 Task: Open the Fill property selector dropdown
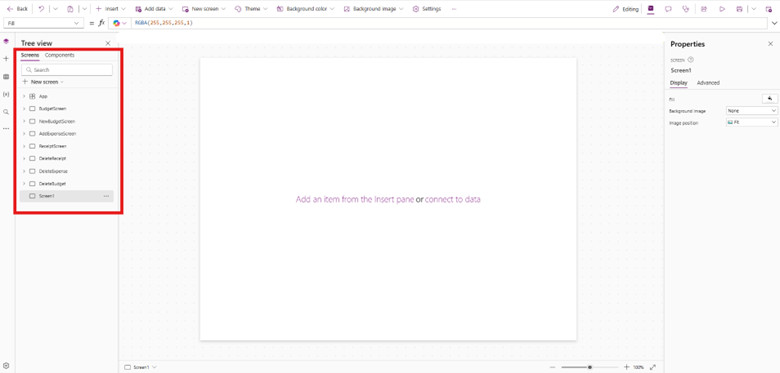tap(43, 23)
